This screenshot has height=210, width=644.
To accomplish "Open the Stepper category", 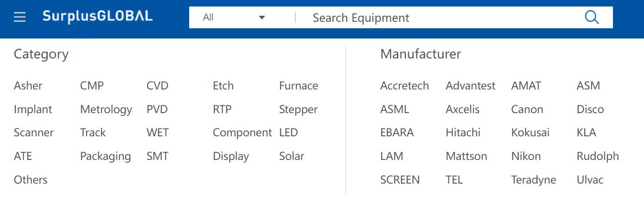I will [x=299, y=109].
